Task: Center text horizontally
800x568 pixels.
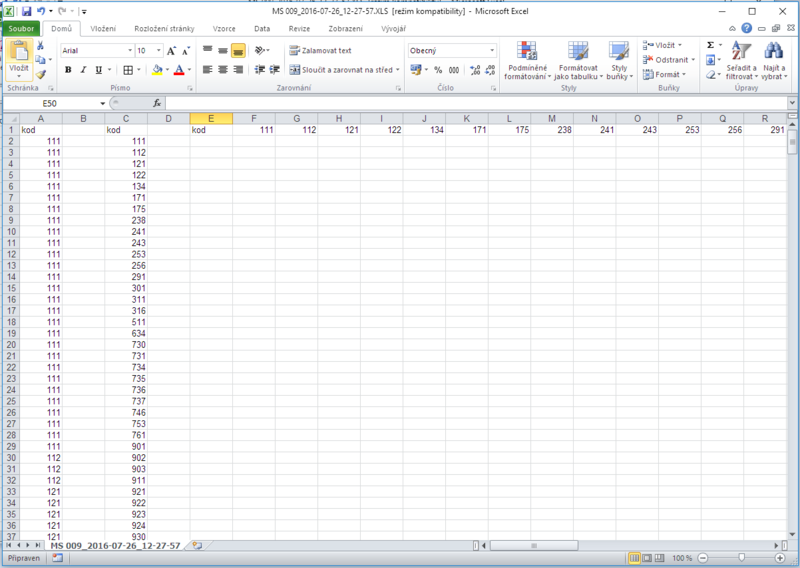Action: pos(222,69)
